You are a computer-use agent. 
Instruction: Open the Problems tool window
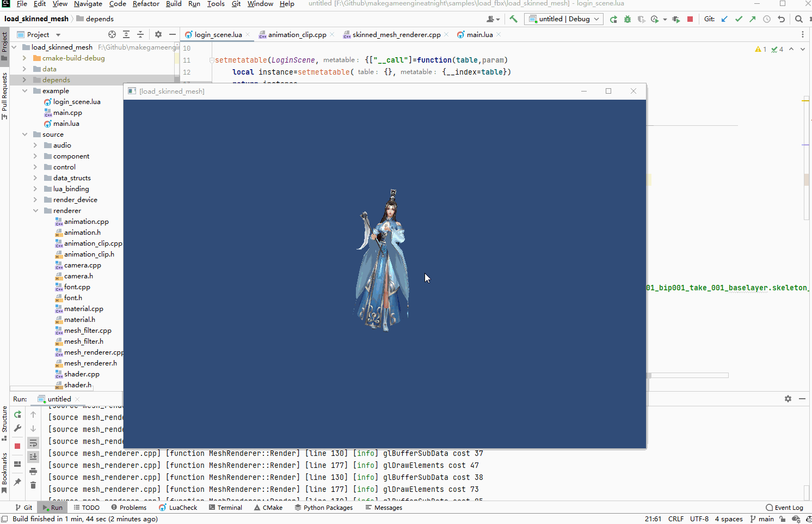point(128,507)
